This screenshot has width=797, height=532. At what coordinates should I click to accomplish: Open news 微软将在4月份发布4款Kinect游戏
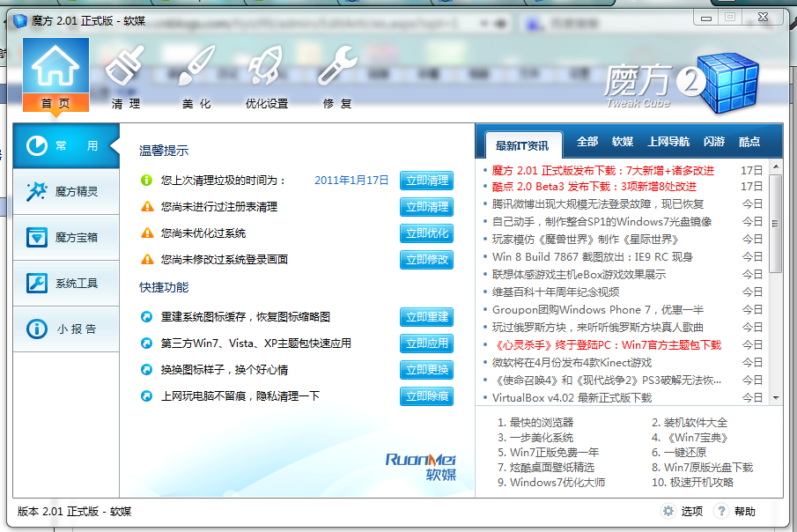click(x=572, y=363)
